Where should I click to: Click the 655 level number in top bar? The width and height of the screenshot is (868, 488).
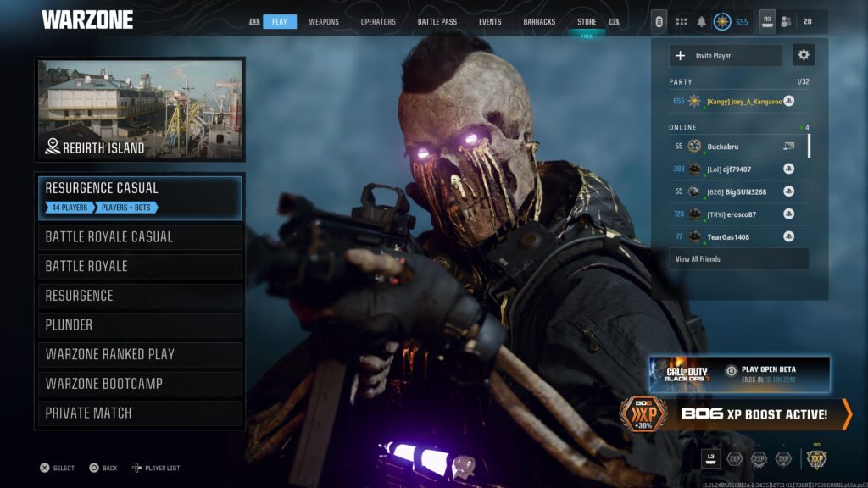742,22
